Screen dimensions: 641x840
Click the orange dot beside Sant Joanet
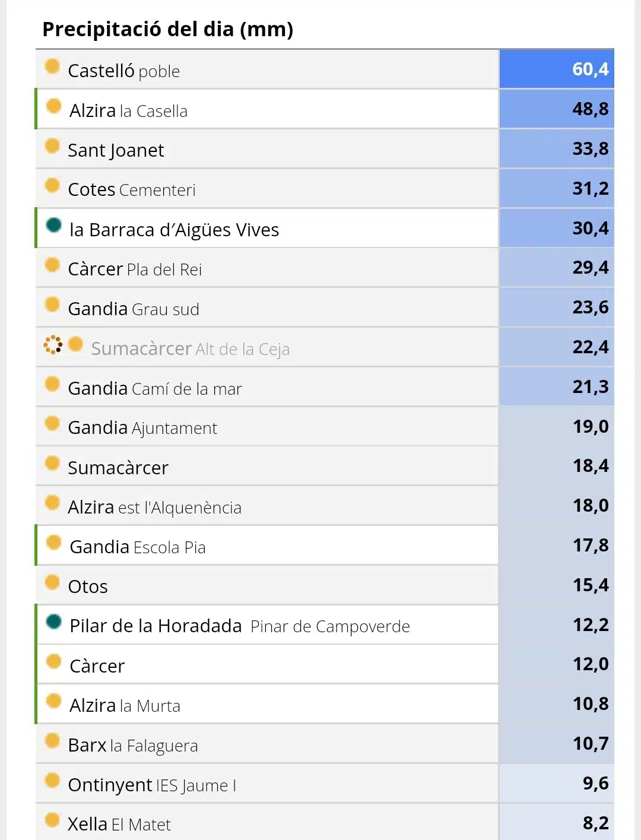[x=52, y=145]
